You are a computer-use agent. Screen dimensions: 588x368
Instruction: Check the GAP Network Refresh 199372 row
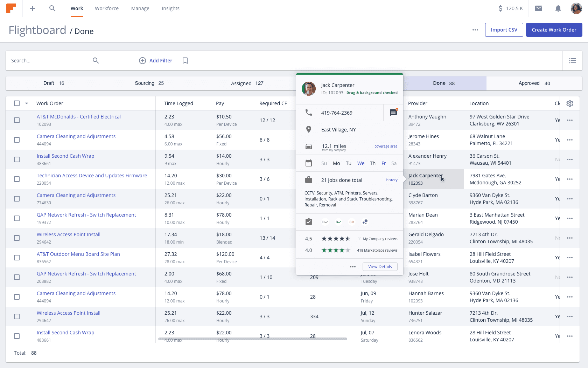17,218
